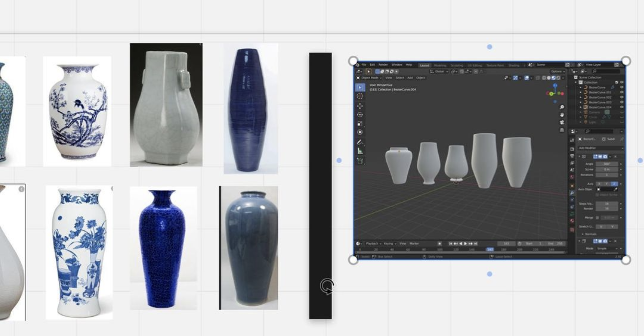Select the Rotate tool in viewport toolbar

pos(360,115)
